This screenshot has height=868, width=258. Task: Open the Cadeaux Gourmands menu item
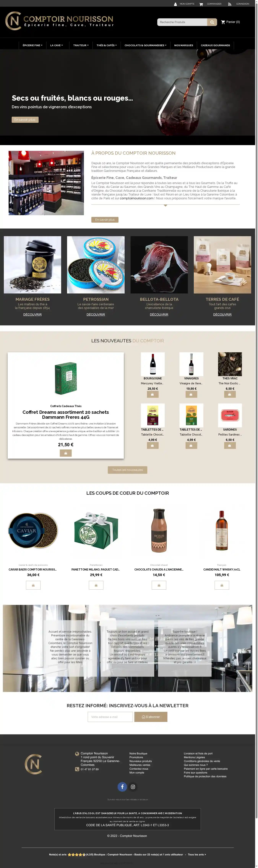[215, 45]
